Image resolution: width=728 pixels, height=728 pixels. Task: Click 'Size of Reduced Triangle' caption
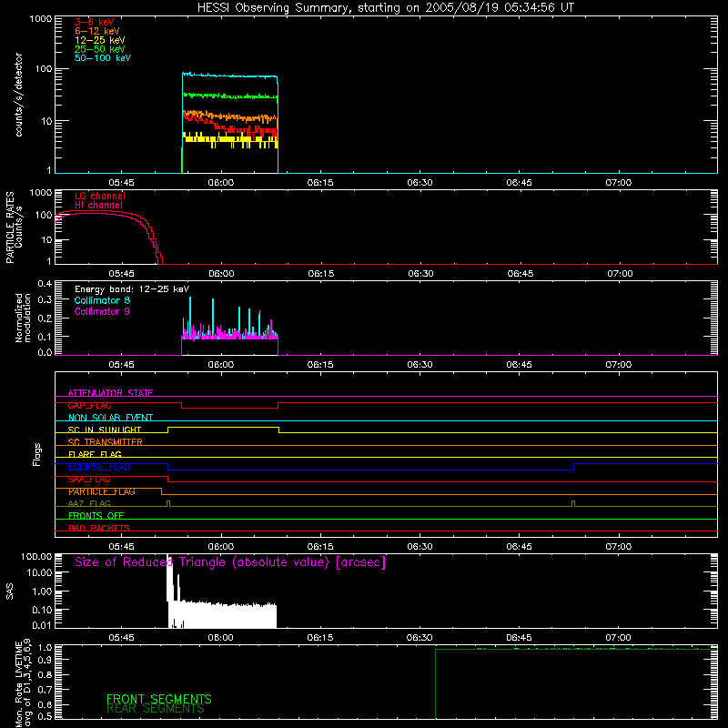click(x=230, y=562)
